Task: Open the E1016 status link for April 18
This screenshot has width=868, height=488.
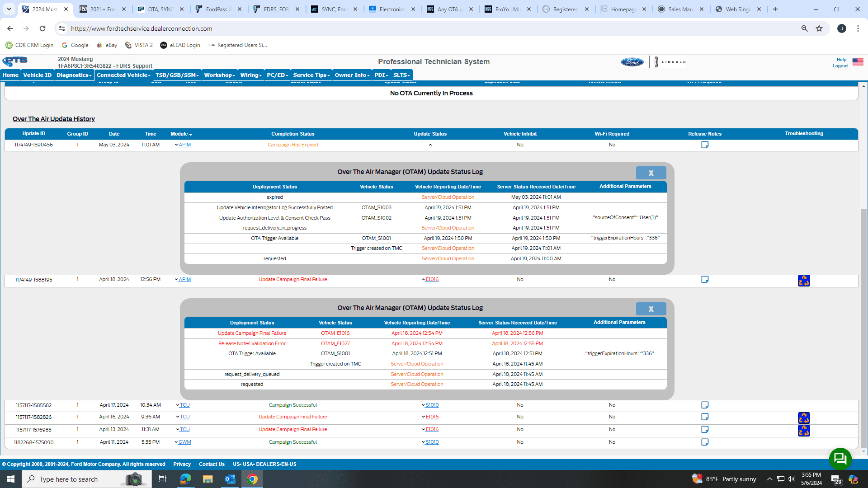Action: (432, 279)
